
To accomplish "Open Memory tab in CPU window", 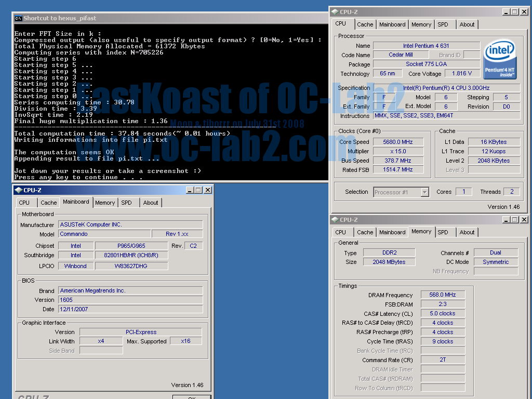I will pos(421,24).
